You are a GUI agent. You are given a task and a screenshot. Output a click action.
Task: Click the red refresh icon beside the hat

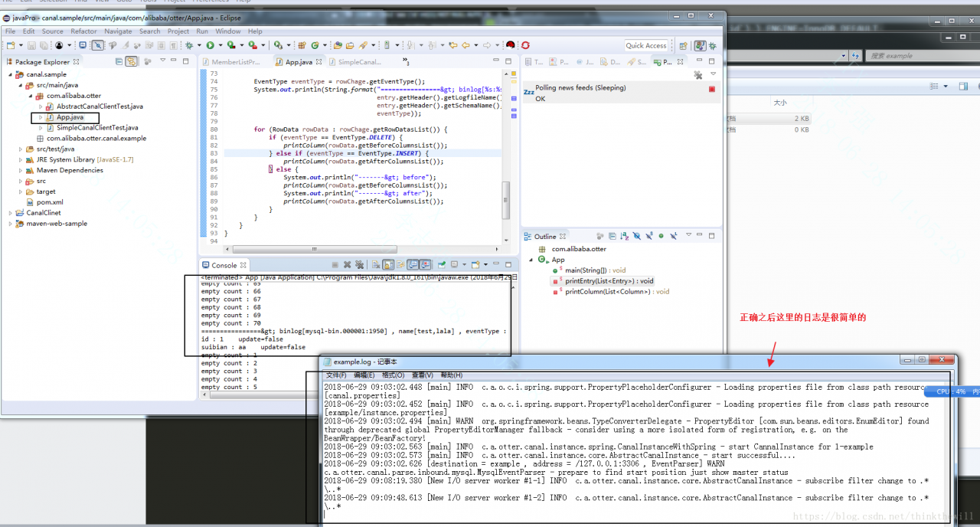(525, 46)
